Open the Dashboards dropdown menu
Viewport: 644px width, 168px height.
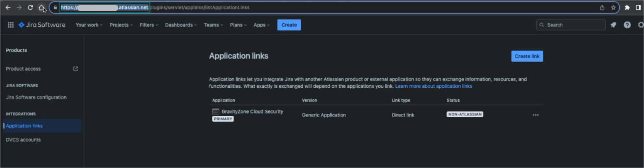point(181,25)
